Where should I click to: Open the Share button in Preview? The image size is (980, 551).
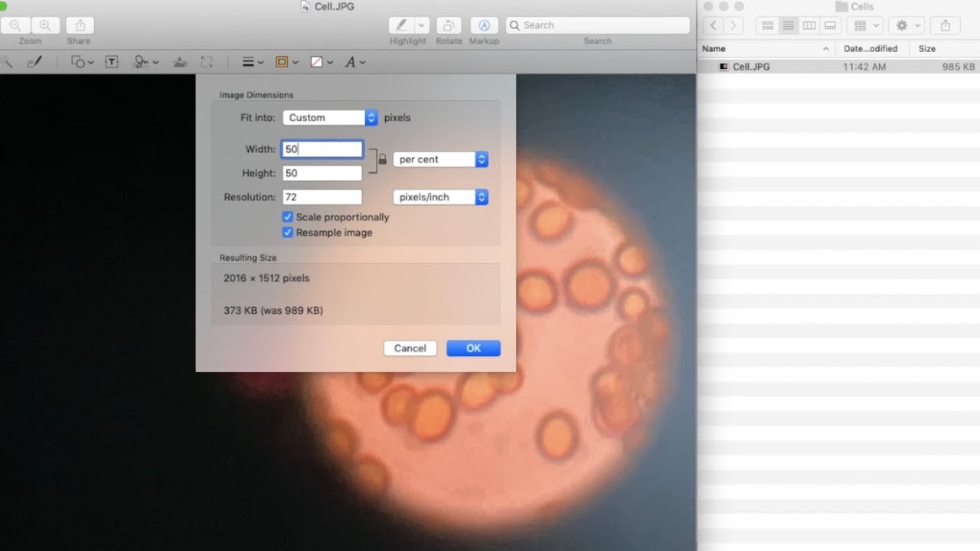tap(80, 25)
